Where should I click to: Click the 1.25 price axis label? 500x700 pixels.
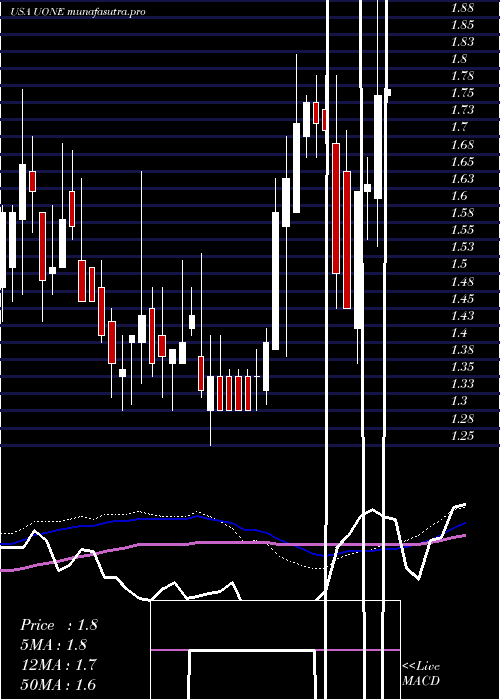(x=462, y=436)
